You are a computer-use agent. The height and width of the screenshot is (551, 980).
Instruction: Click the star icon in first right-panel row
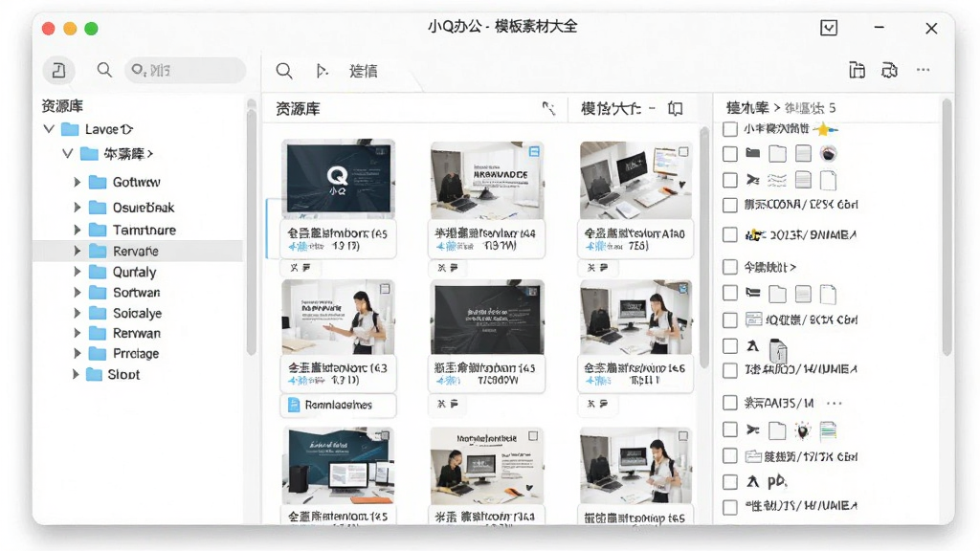824,129
